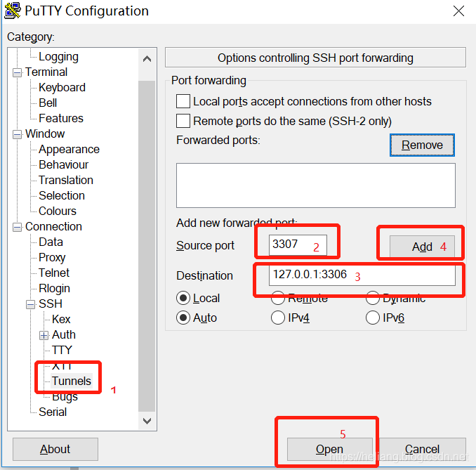476x470 pixels.
Task: Select Data in category tree
Action: (51, 242)
